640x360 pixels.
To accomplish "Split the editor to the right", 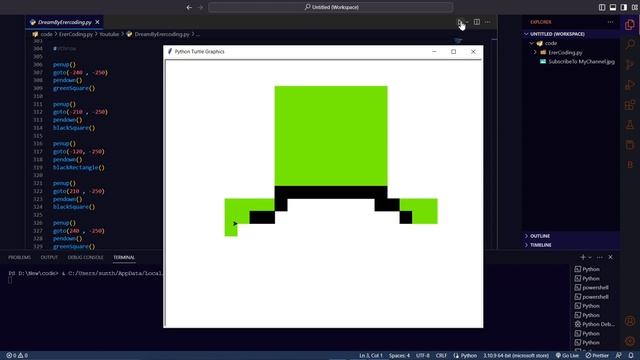I will (477, 22).
